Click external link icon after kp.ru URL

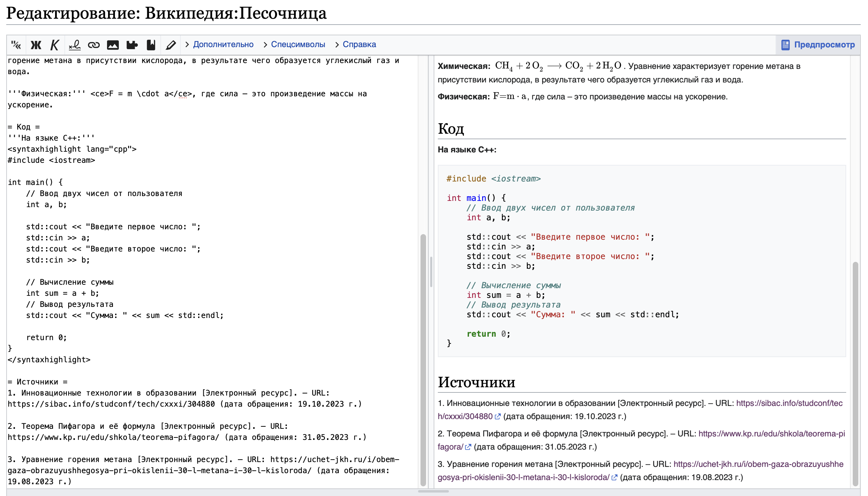coord(468,447)
